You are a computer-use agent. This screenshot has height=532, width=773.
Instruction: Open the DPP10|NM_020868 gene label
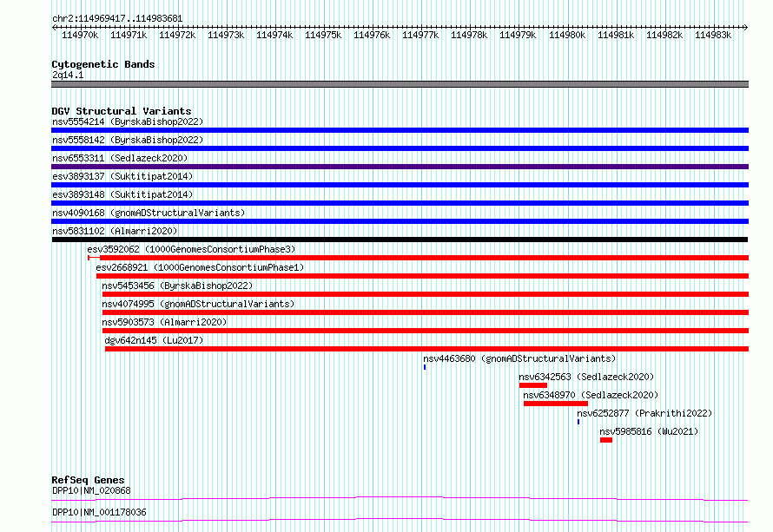pyautogui.click(x=92, y=490)
